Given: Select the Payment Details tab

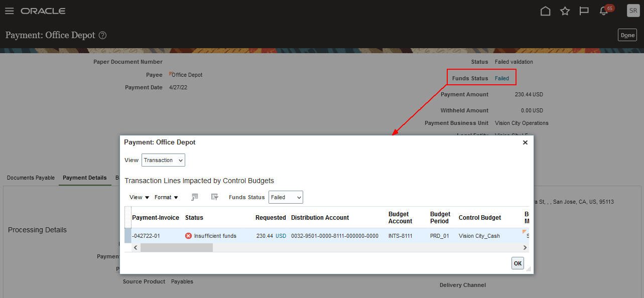Looking at the screenshot, I should coord(84,178).
